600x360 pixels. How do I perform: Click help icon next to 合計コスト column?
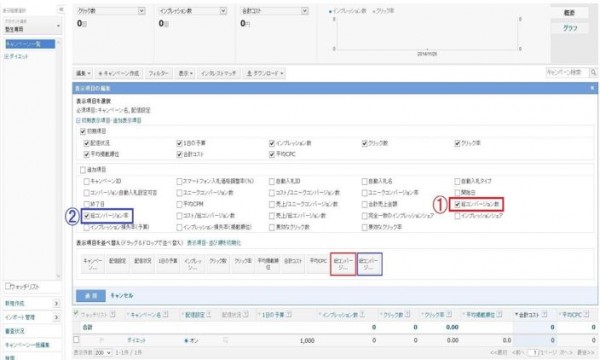pos(544,314)
